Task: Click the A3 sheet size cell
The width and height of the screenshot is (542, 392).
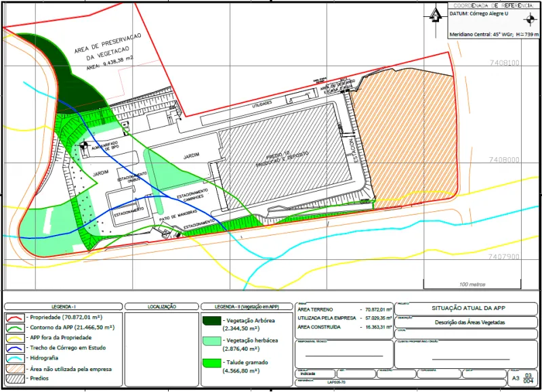Action: pos(516,378)
